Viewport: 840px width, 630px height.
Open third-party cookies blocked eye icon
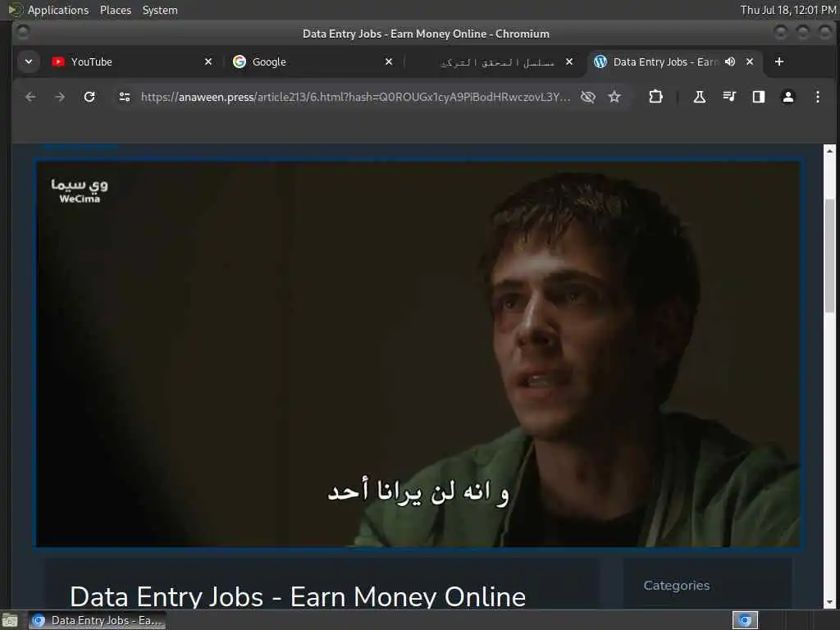tap(588, 97)
